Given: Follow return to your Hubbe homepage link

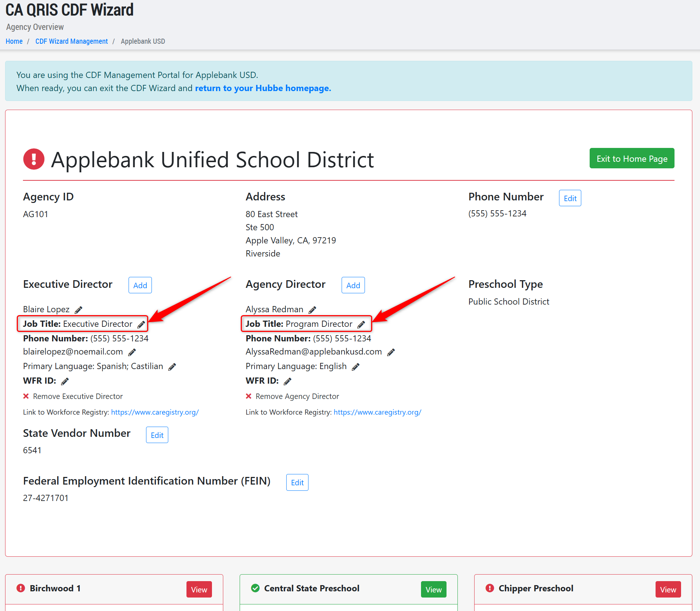Looking at the screenshot, I should [263, 88].
